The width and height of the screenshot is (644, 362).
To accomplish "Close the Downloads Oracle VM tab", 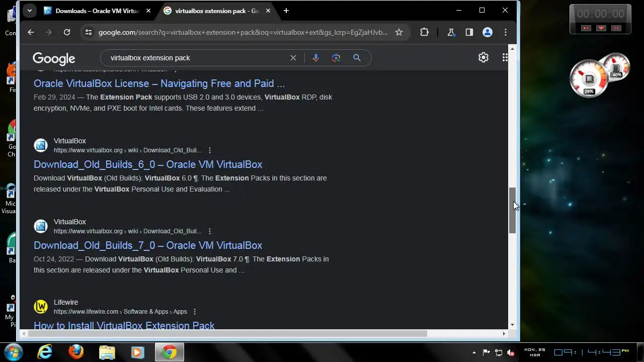I will click(x=148, y=11).
